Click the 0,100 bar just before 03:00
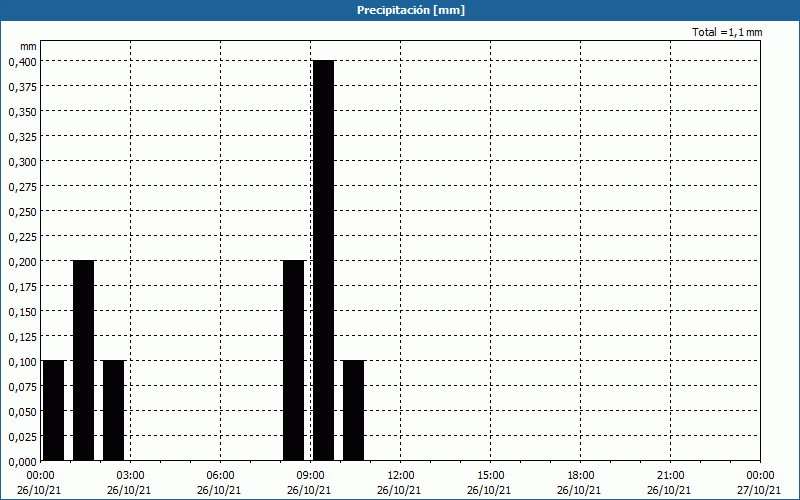Viewport: 800px width, 500px height. click(x=113, y=410)
